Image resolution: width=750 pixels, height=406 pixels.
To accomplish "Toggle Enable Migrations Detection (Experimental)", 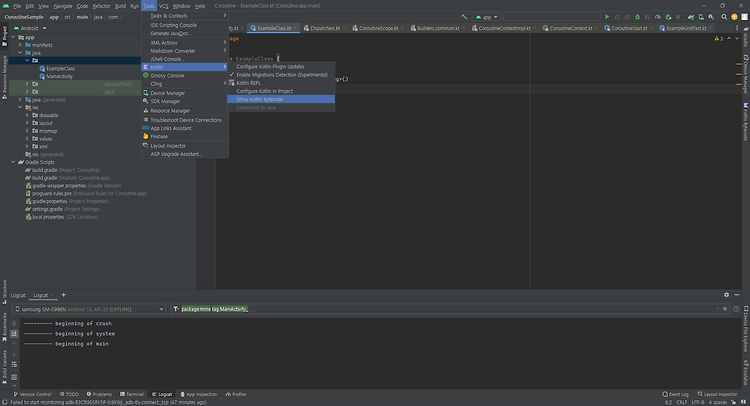I will point(281,75).
